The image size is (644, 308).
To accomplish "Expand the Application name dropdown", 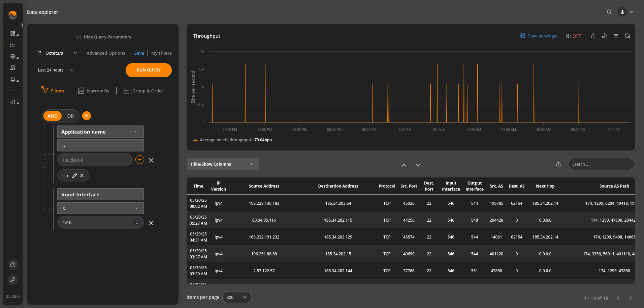I will (100, 132).
